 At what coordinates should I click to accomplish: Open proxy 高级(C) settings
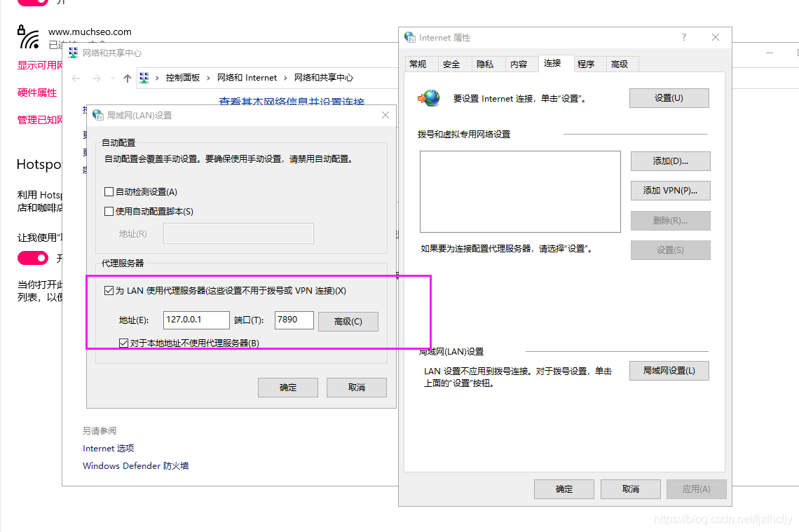click(x=348, y=322)
